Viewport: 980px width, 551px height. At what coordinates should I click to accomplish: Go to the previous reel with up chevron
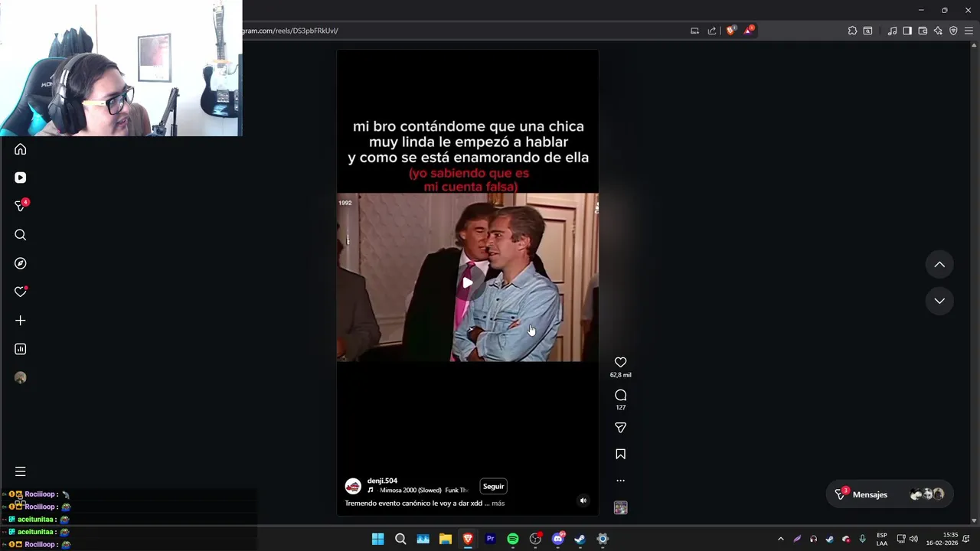(939, 265)
